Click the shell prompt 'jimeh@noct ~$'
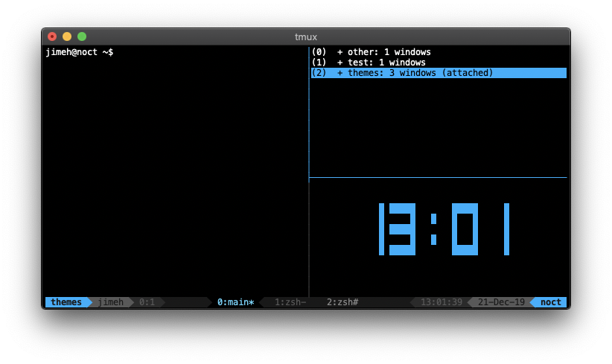The image size is (612, 364). click(79, 52)
